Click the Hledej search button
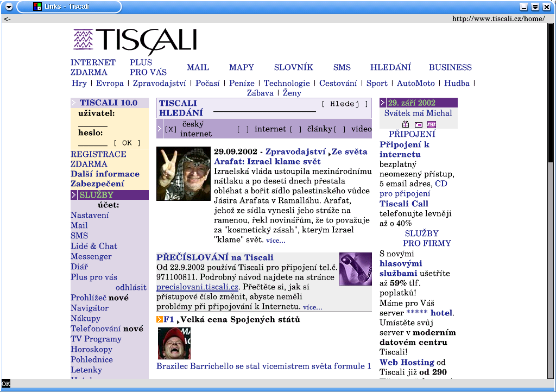This screenshot has height=392, width=556. tap(345, 104)
